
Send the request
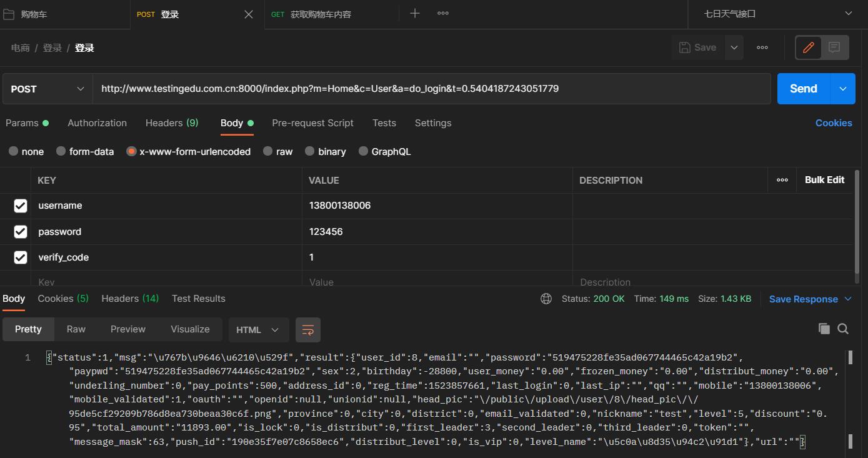point(803,89)
